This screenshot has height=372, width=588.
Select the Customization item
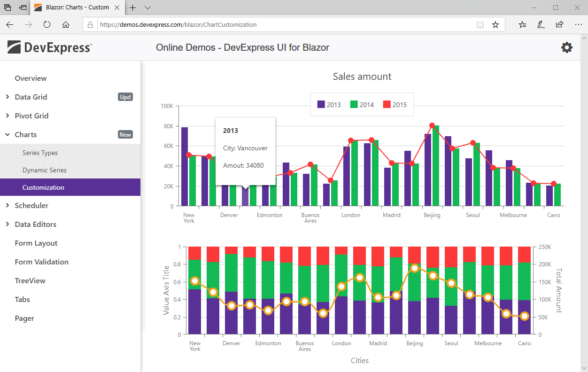pos(70,187)
